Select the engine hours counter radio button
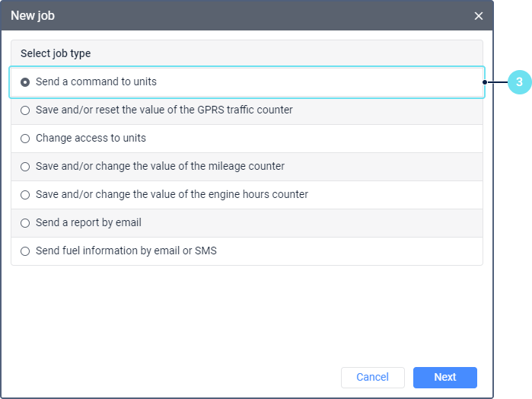 [25, 195]
